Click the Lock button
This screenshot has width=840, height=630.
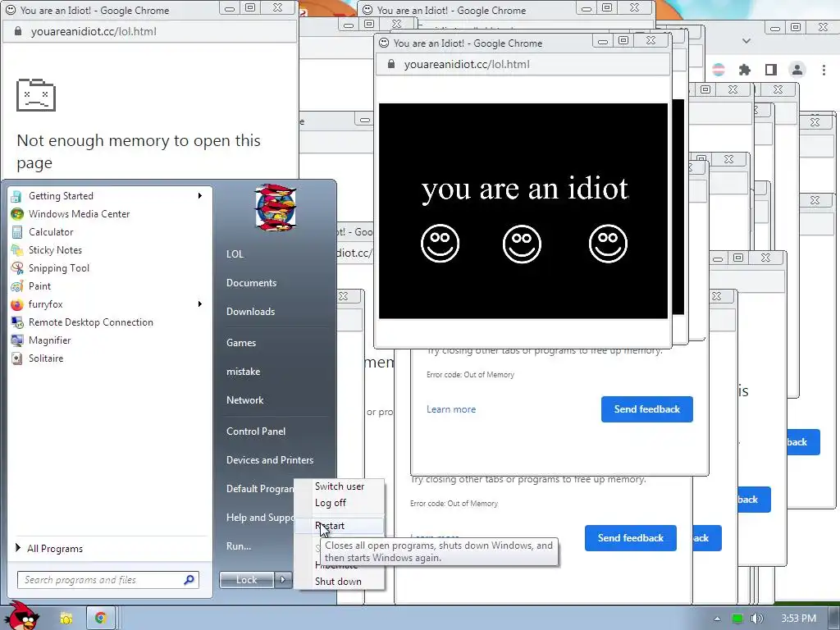pos(246,580)
